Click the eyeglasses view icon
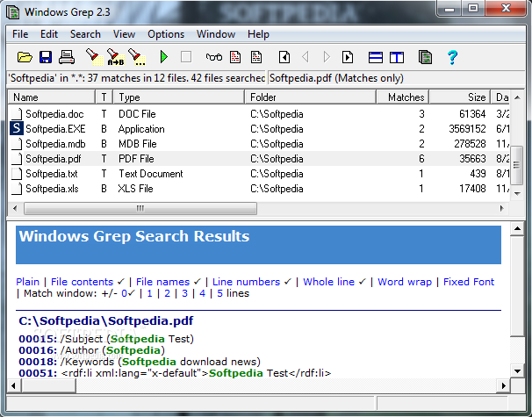The height and width of the screenshot is (417, 532). click(213, 57)
